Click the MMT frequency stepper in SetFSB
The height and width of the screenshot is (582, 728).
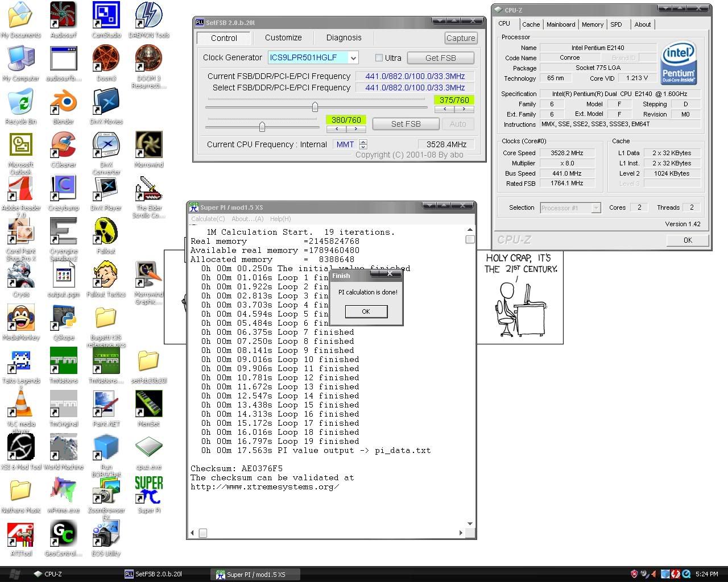363,144
